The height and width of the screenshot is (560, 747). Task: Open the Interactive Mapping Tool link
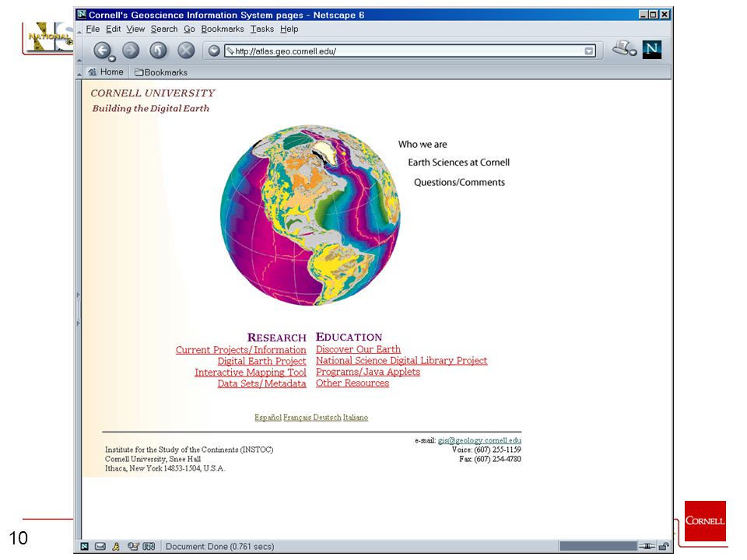[250, 373]
